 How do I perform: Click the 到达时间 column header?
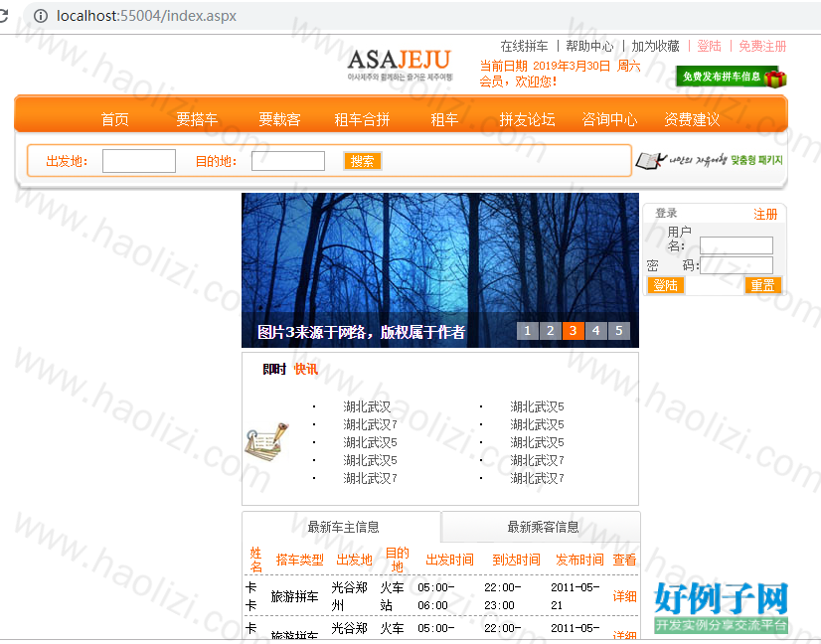coord(516,560)
